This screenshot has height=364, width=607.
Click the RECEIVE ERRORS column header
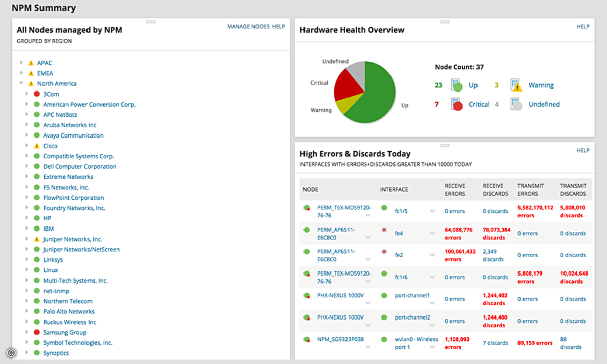tap(455, 189)
